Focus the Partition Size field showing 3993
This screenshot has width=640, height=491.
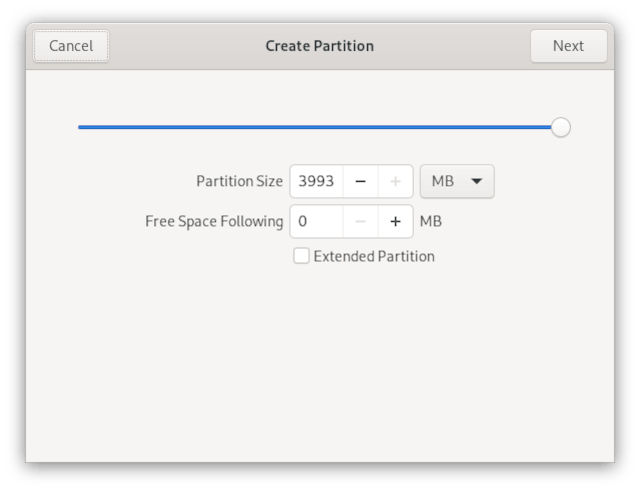coord(316,182)
